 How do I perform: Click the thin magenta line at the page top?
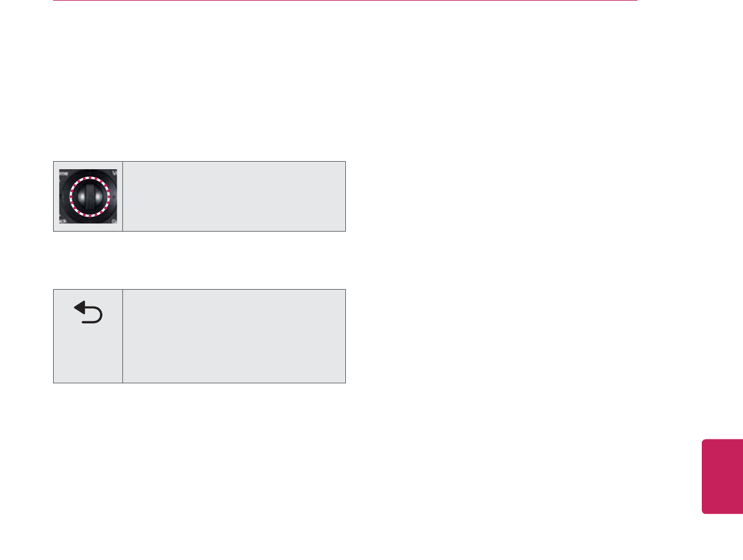[x=345, y=1]
